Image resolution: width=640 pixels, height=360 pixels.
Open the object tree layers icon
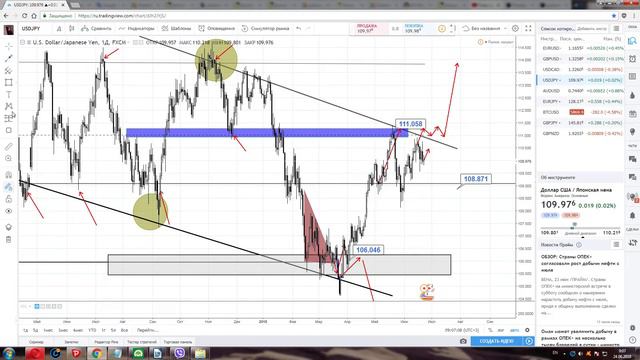pyautogui.click(x=9, y=227)
